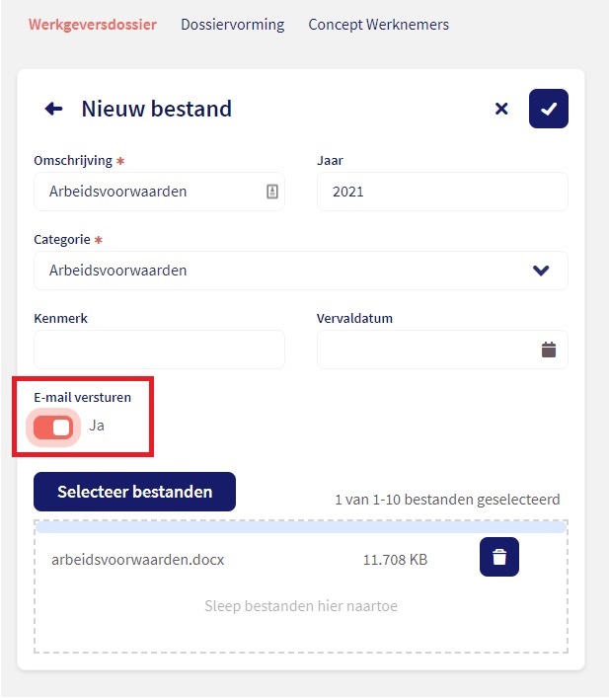609x700 pixels.
Task: Click the Ja label beside the toggle
Action: pyautogui.click(x=97, y=427)
